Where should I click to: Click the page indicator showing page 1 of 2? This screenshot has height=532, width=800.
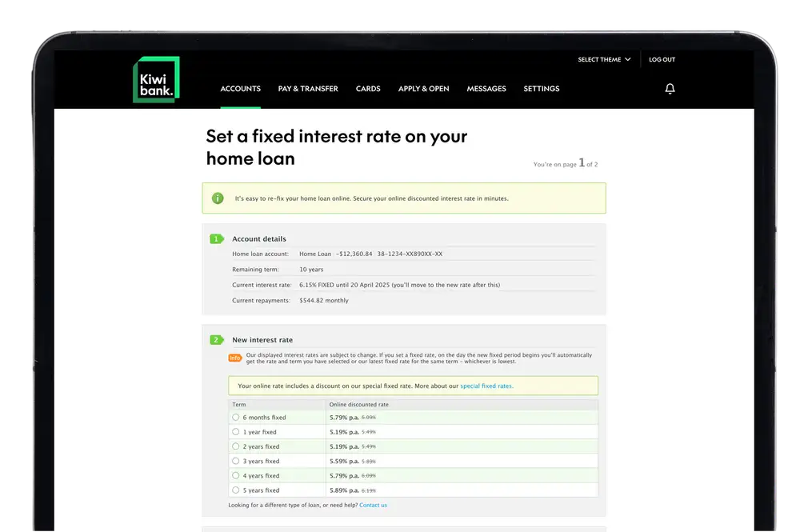point(565,163)
